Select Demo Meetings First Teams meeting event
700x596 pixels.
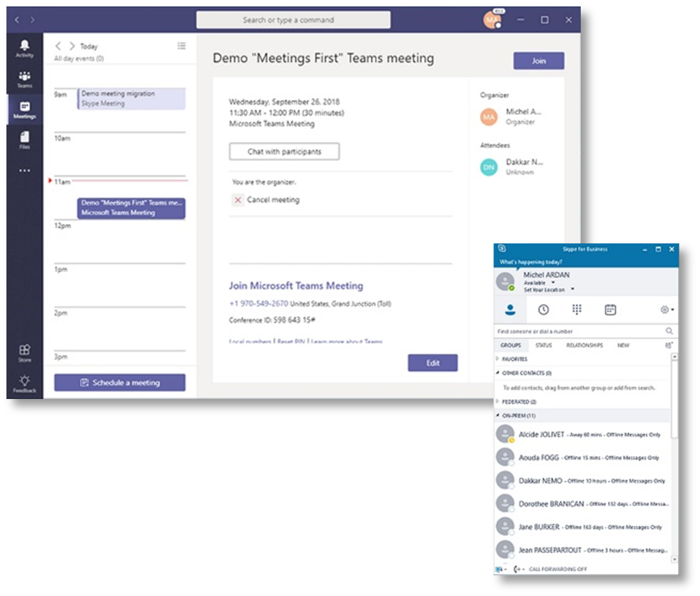(x=131, y=208)
